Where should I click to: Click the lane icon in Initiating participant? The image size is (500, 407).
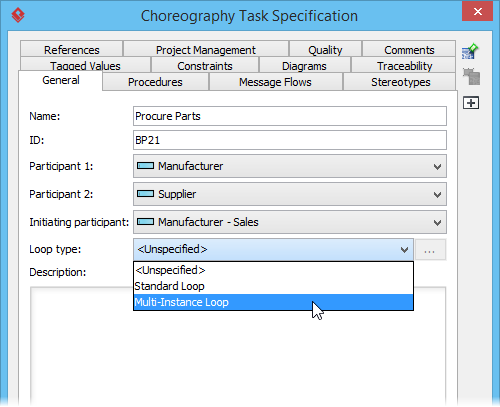coord(146,222)
